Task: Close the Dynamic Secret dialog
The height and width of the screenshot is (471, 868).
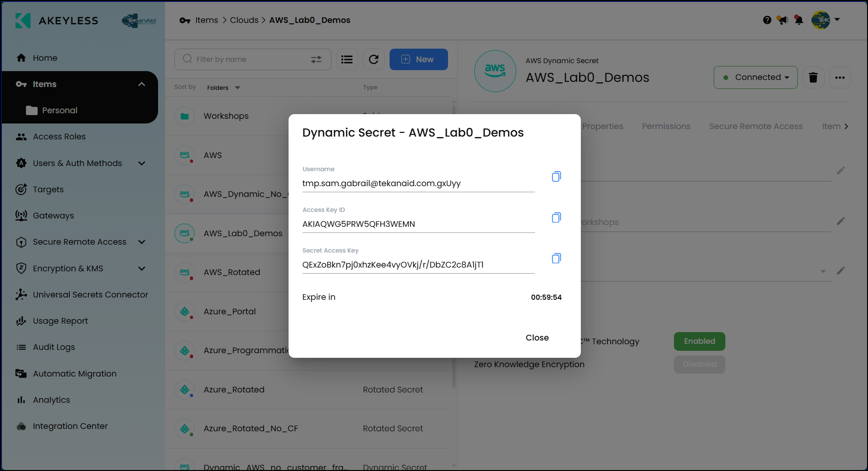Action: 537,338
